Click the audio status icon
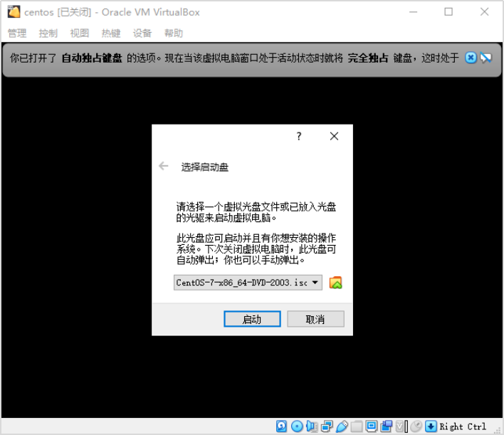The width and height of the screenshot is (504, 435). 312,426
